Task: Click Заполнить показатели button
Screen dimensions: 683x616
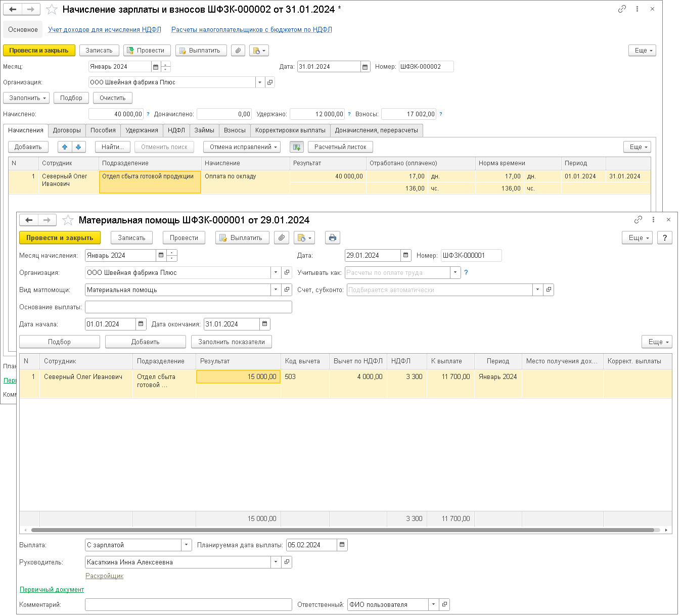Action: click(x=232, y=342)
